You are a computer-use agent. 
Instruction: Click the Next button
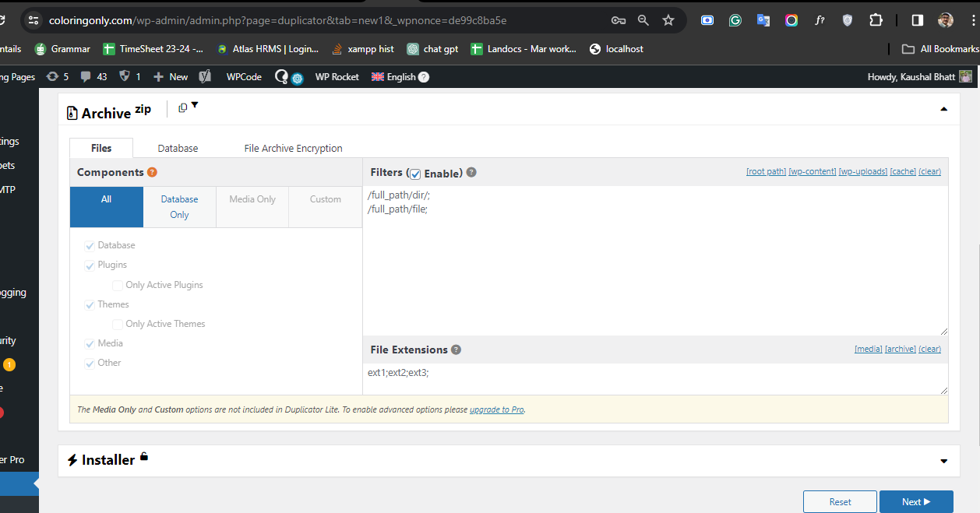coord(915,502)
